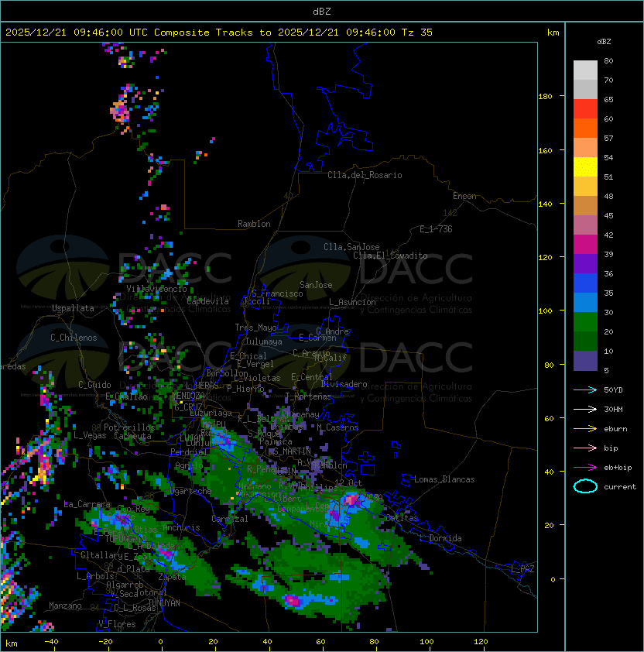Screen dimensions: 644x652
Task: Click the yellow eburn arrow in legend
Action: point(585,429)
